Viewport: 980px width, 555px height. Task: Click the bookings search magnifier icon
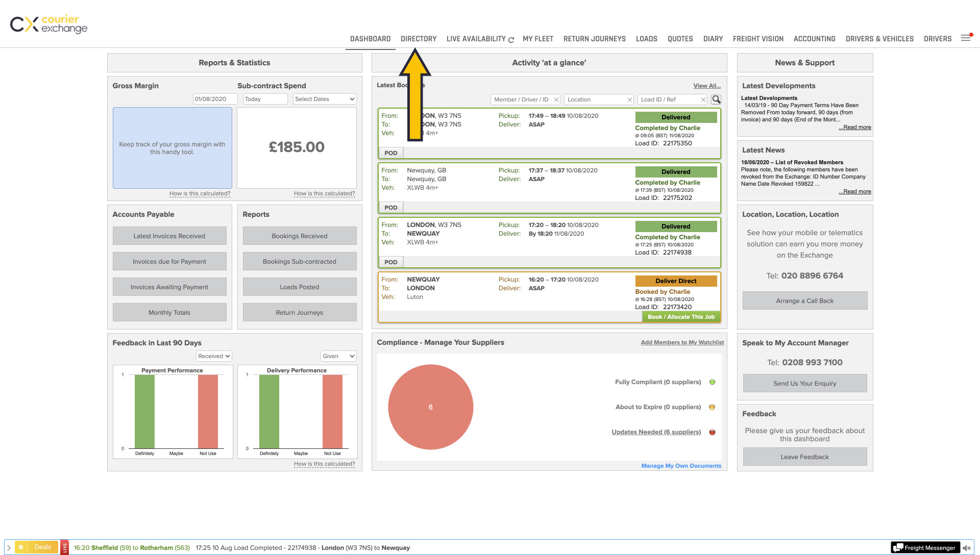pyautogui.click(x=716, y=99)
